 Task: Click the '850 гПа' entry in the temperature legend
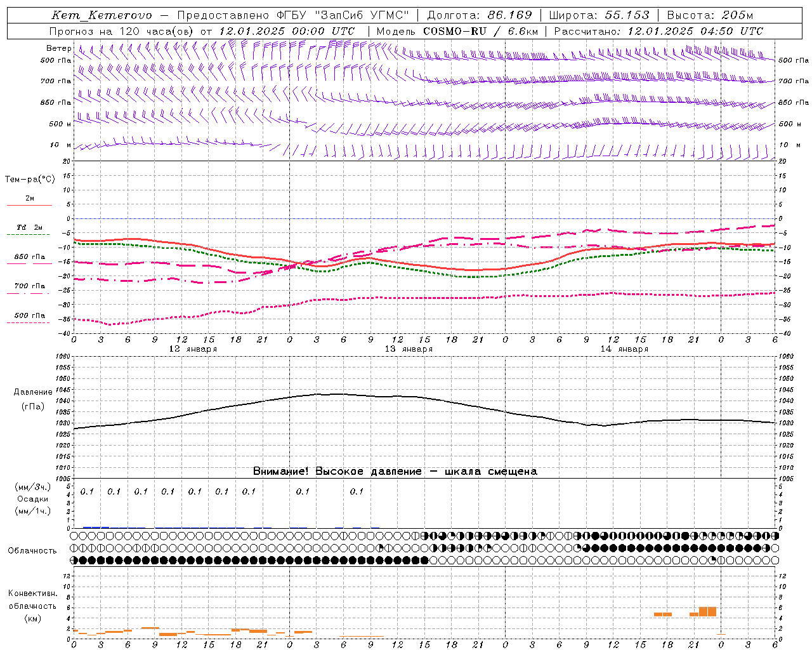pyautogui.click(x=30, y=257)
